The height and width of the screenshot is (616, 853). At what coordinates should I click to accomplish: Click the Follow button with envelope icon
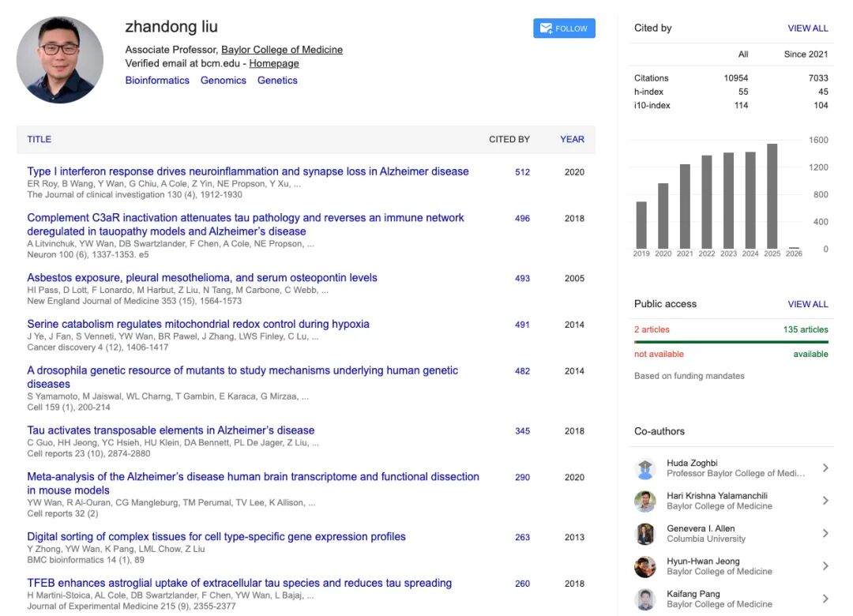click(x=564, y=28)
